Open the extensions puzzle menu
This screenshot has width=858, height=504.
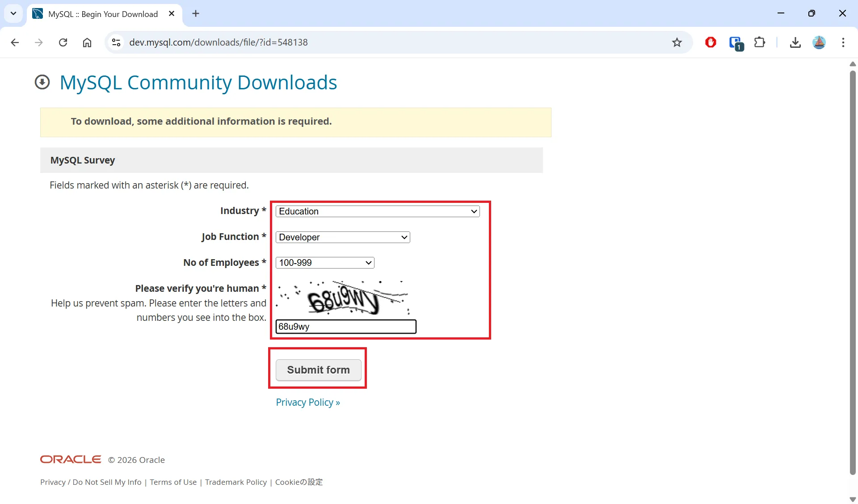click(760, 42)
